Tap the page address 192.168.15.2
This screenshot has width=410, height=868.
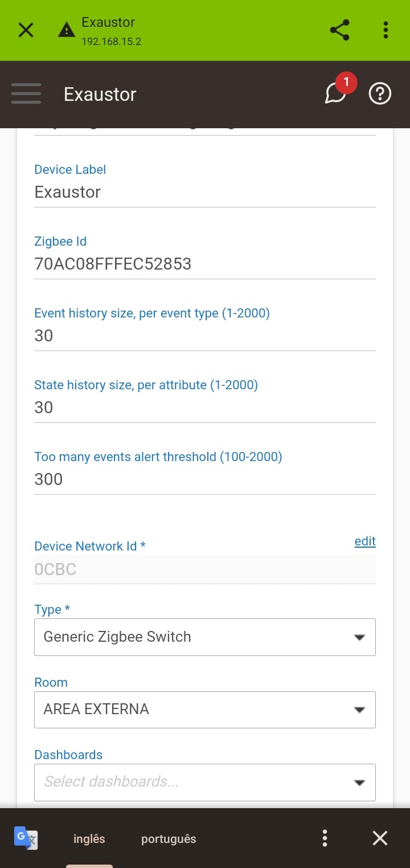coord(111,42)
